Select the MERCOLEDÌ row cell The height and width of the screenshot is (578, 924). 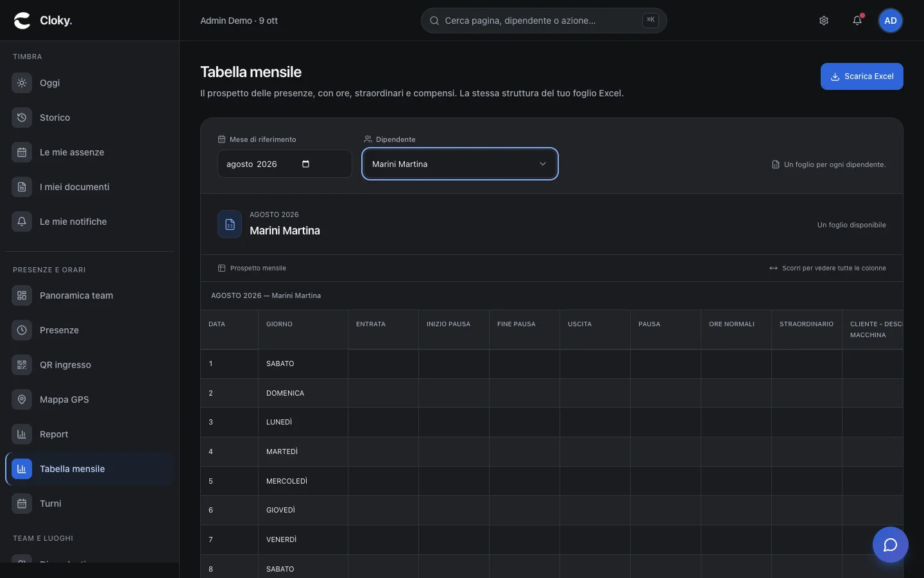[x=303, y=481]
